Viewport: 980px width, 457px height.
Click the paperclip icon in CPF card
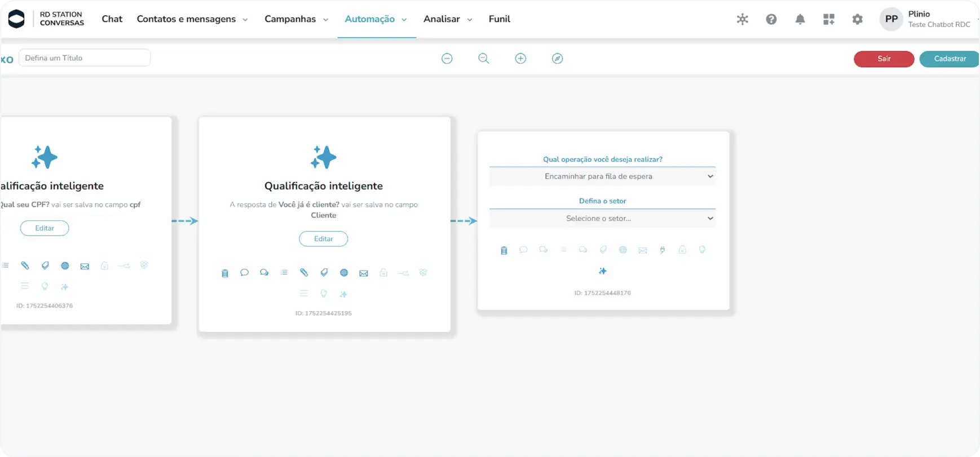[x=25, y=265]
